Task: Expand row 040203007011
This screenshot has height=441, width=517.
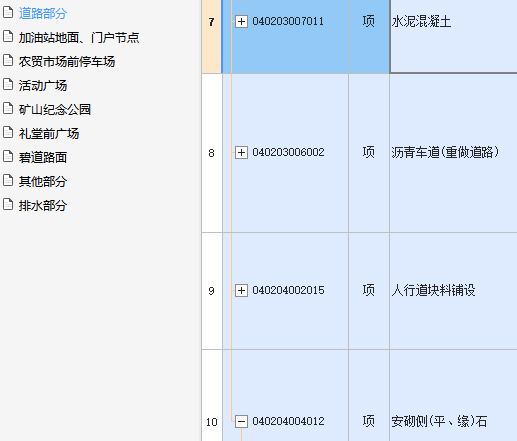Action: 241,22
